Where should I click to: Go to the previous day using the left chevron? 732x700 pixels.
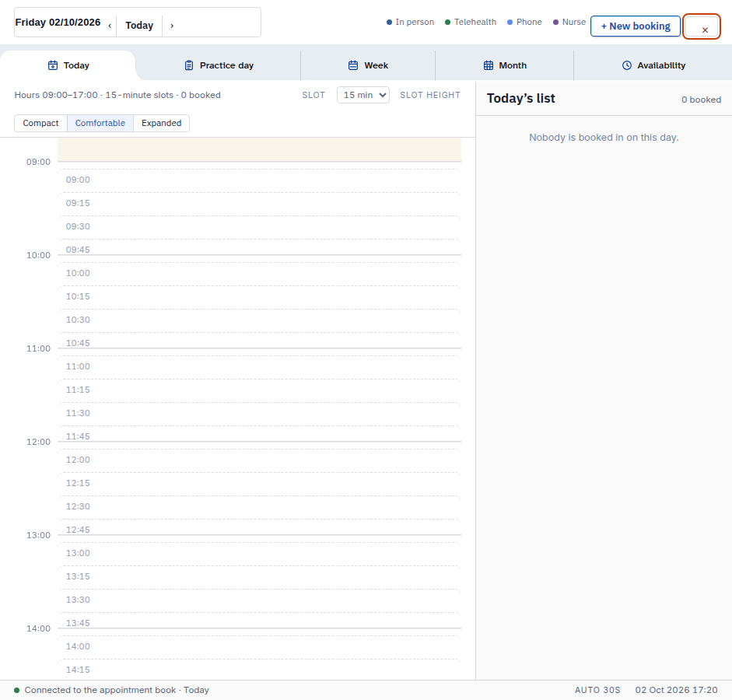(110, 26)
